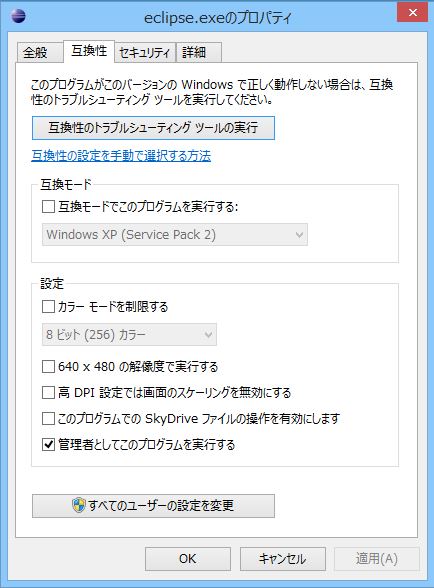Switch to the 全般 tab

pyautogui.click(x=40, y=52)
